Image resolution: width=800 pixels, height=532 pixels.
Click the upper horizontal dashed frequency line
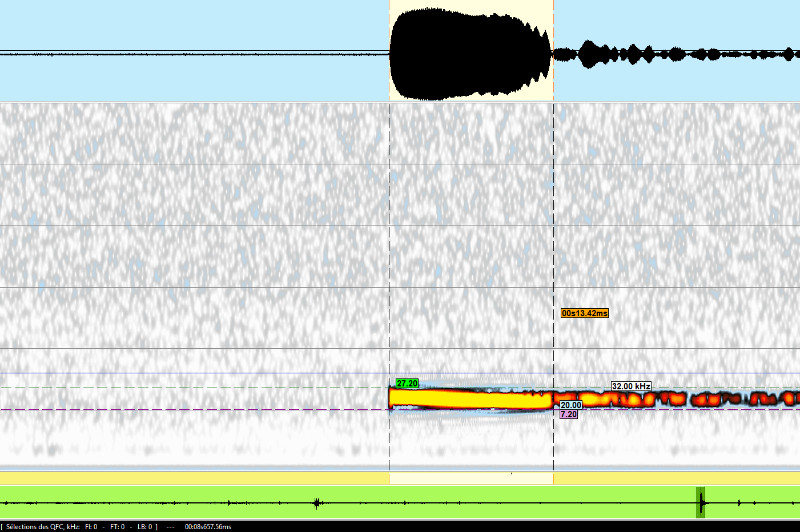click(200, 388)
